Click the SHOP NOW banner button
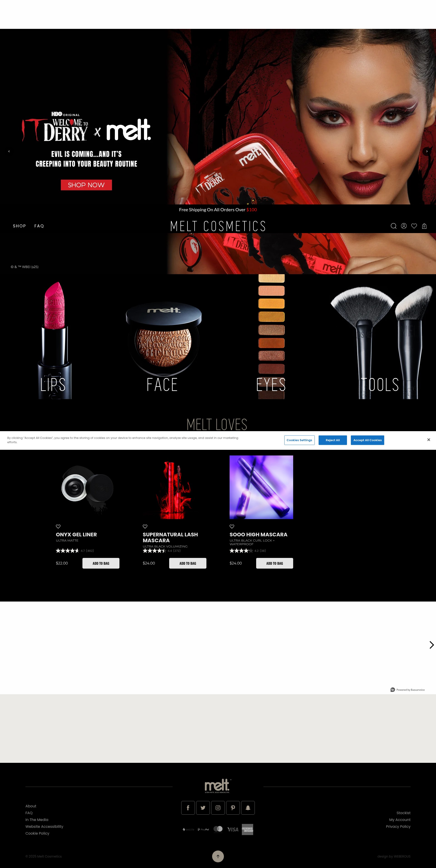Viewport: 436px width, 868px height. (86, 185)
